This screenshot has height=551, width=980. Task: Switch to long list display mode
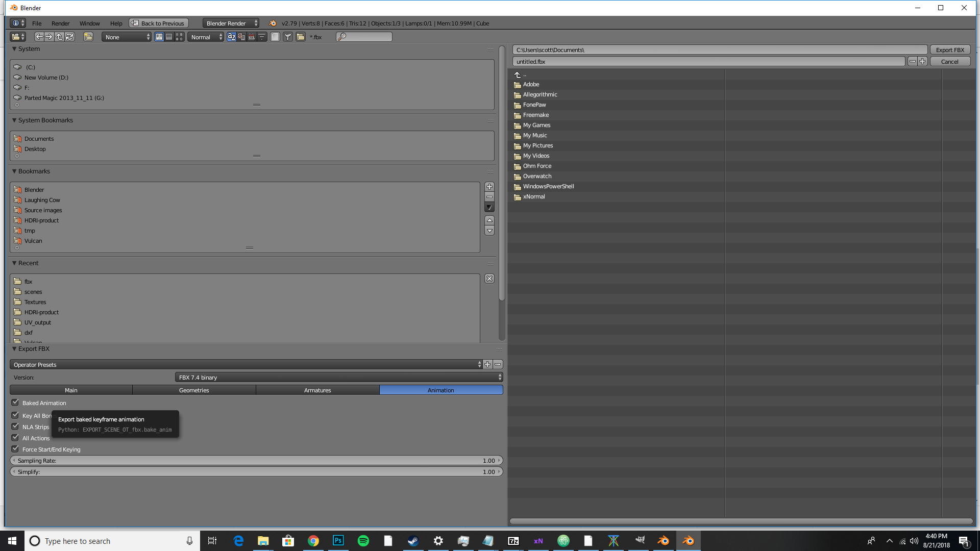[x=169, y=37]
